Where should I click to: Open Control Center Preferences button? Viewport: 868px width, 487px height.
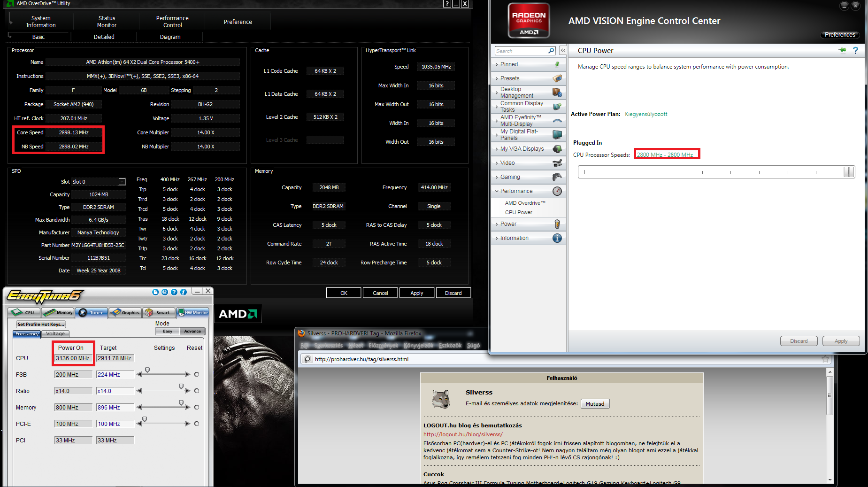pos(840,35)
